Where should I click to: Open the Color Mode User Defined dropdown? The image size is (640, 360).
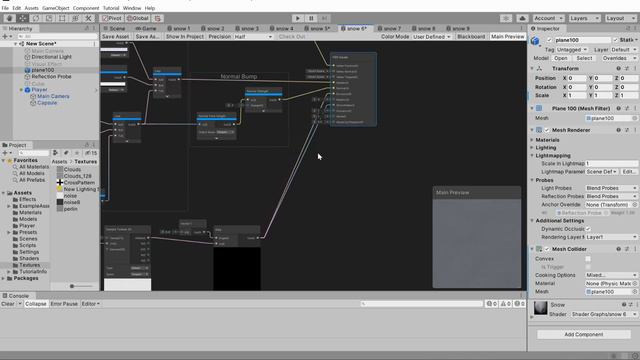click(432, 37)
